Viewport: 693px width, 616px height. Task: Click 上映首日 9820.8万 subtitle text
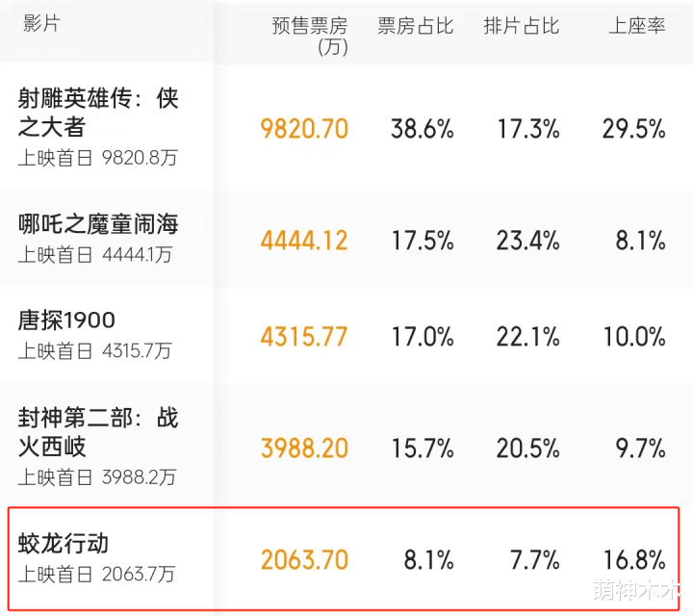(97, 158)
